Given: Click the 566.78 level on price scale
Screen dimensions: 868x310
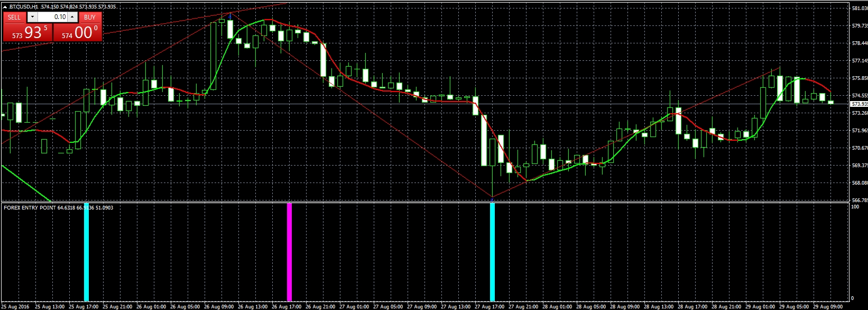Looking at the screenshot, I should (859, 200).
